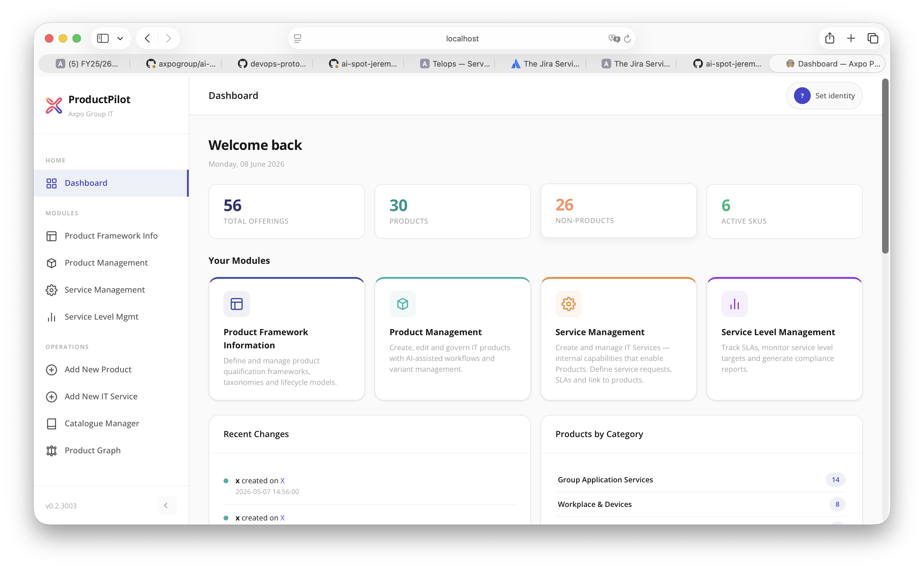Go forward with the browser forward arrow
The height and width of the screenshot is (569, 924).
[168, 38]
